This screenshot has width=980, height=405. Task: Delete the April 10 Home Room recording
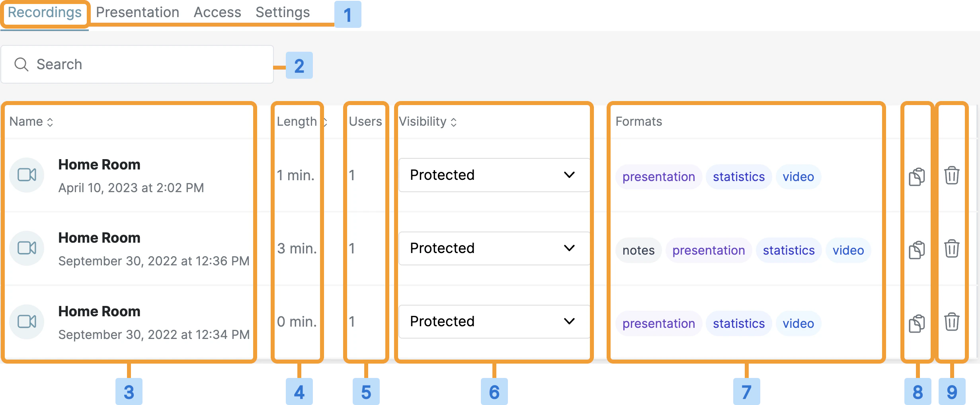point(952,175)
